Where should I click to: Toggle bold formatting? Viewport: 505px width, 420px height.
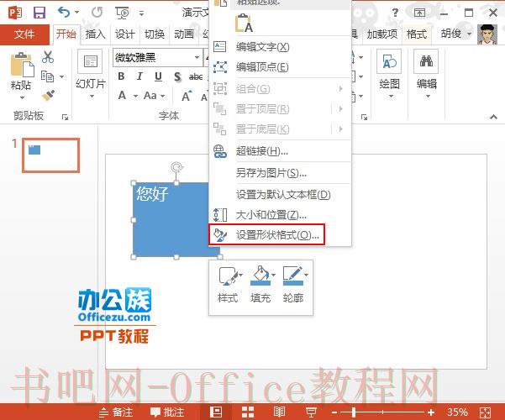122,76
